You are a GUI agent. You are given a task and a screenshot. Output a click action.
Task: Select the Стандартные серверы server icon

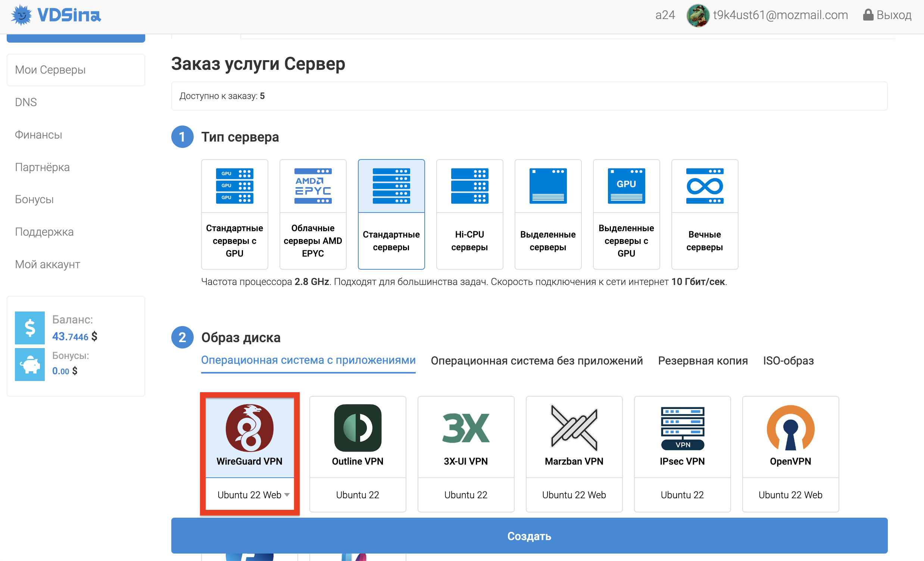(x=391, y=186)
